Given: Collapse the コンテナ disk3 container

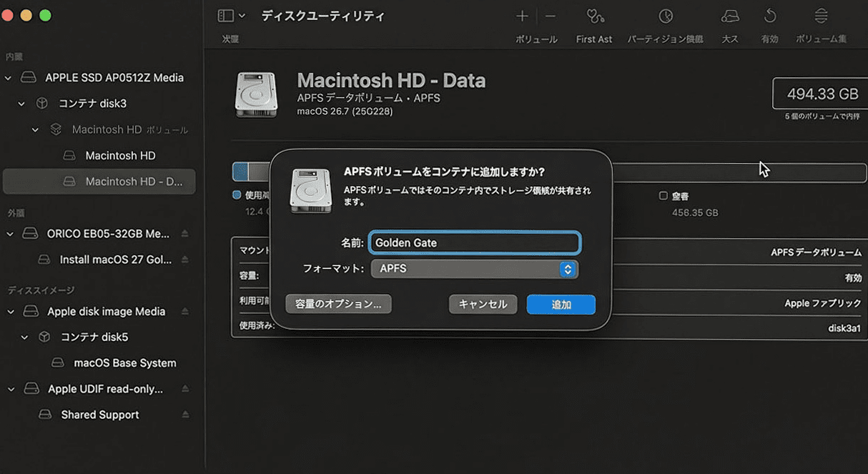Looking at the screenshot, I should pyautogui.click(x=22, y=104).
